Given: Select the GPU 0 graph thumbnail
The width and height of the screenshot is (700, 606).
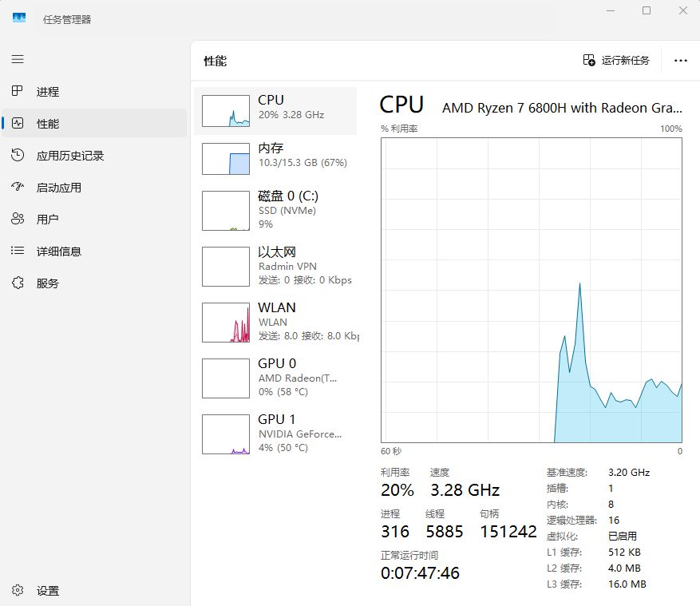Looking at the screenshot, I should [x=226, y=378].
